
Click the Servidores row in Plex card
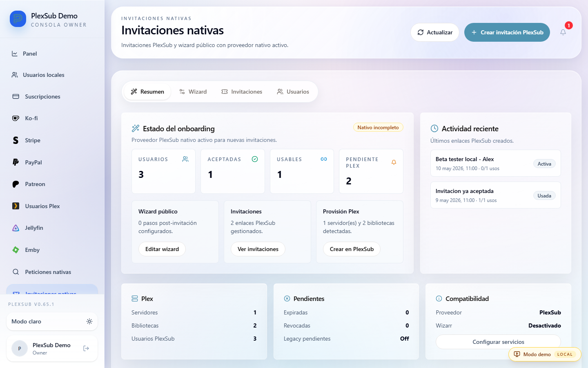[194, 312]
